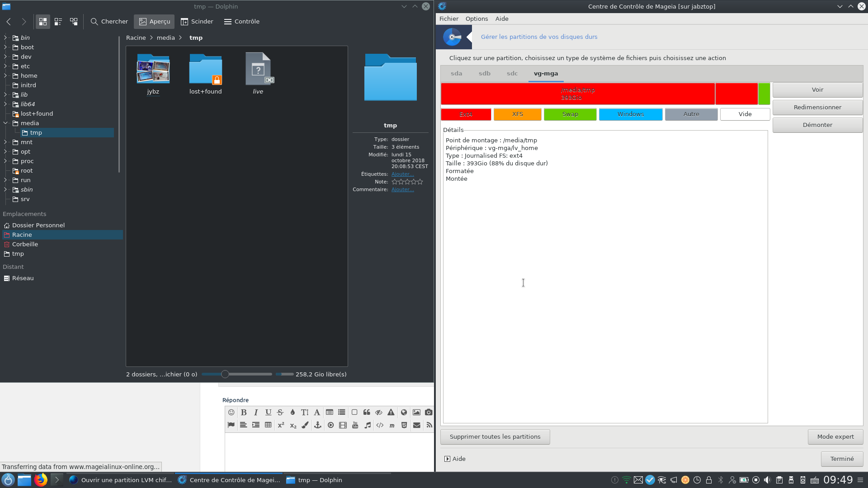The image size is (868, 488).
Task: Switch Dolphin to compact view mode
Action: point(58,22)
